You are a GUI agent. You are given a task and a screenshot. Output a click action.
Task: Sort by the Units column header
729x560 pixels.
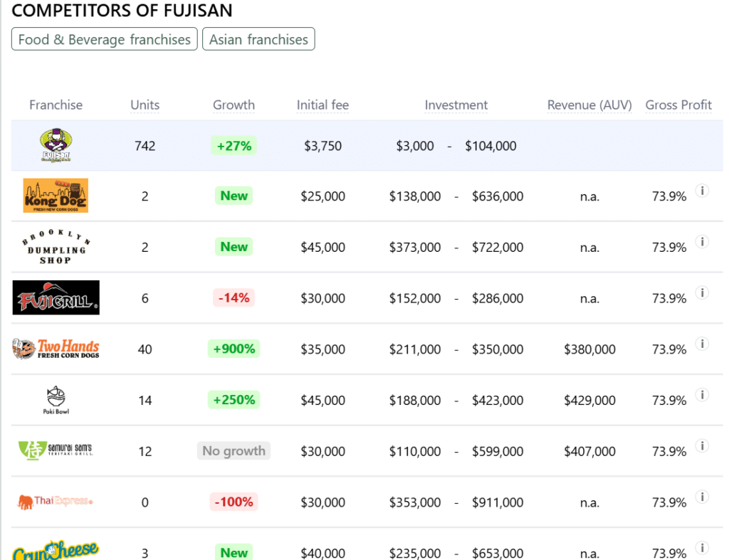click(145, 105)
